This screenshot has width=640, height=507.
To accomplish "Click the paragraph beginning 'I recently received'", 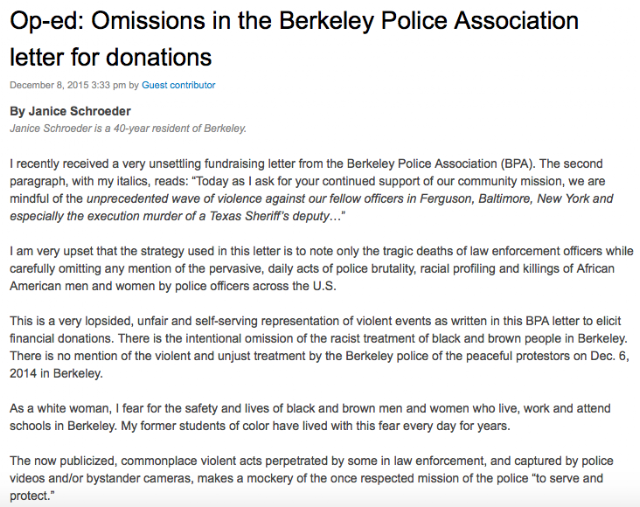I will pyautogui.click(x=311, y=190).
